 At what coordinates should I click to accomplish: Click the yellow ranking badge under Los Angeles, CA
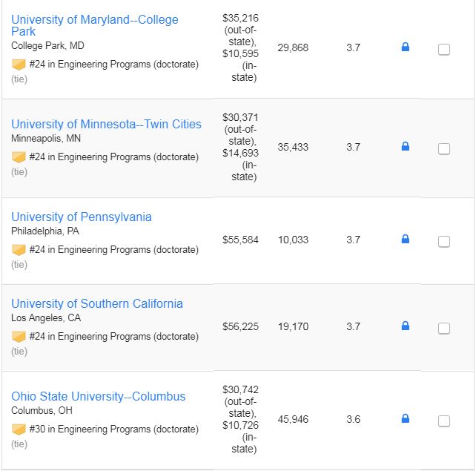tap(19, 337)
